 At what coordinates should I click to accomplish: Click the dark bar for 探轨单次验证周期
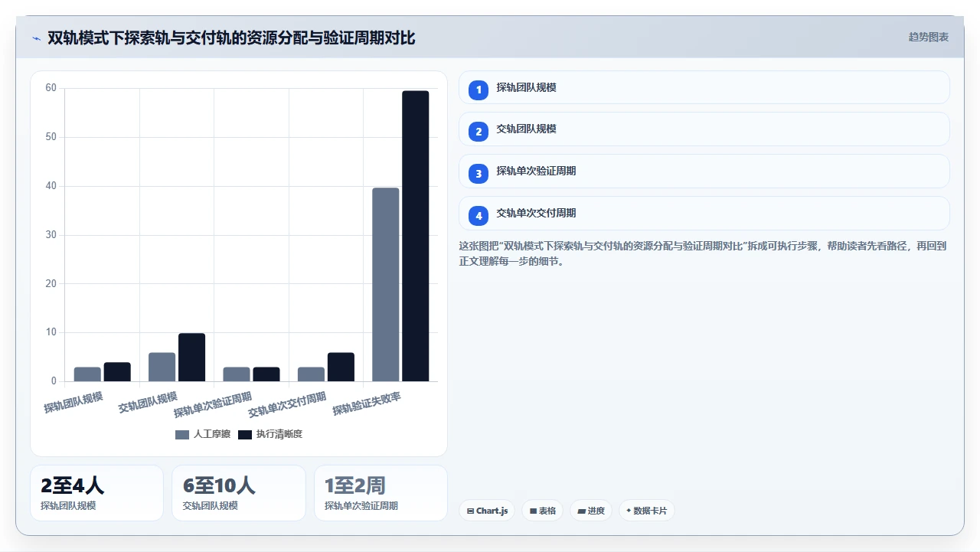coord(266,374)
